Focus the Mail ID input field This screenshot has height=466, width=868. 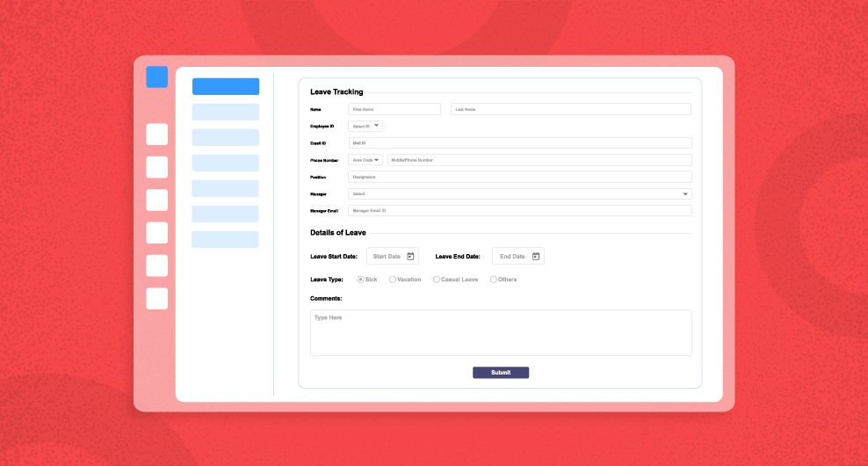520,143
